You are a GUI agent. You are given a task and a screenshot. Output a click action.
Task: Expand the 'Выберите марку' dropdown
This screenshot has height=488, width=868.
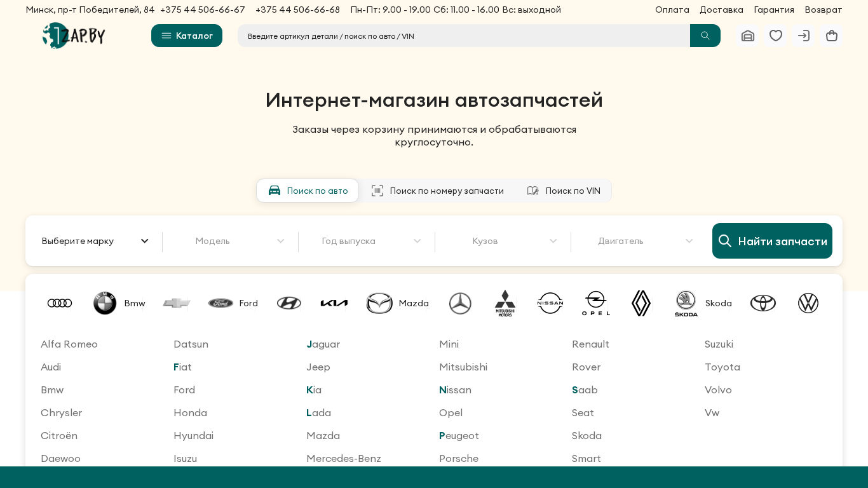pyautogui.click(x=95, y=241)
